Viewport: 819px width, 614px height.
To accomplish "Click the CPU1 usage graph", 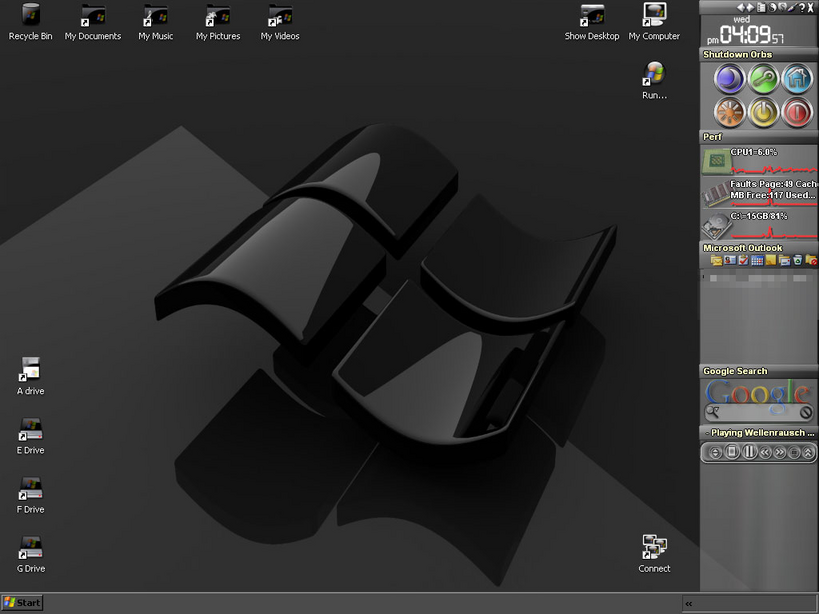I will point(771,166).
